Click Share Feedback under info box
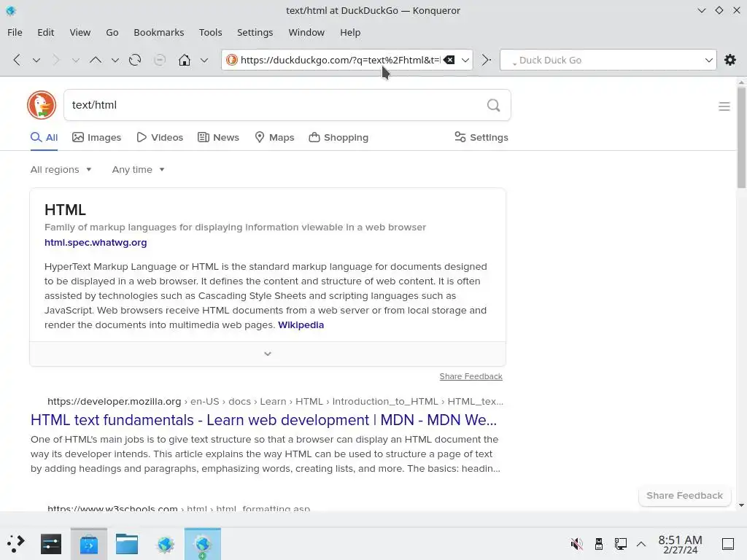747x560 pixels. 471,376
